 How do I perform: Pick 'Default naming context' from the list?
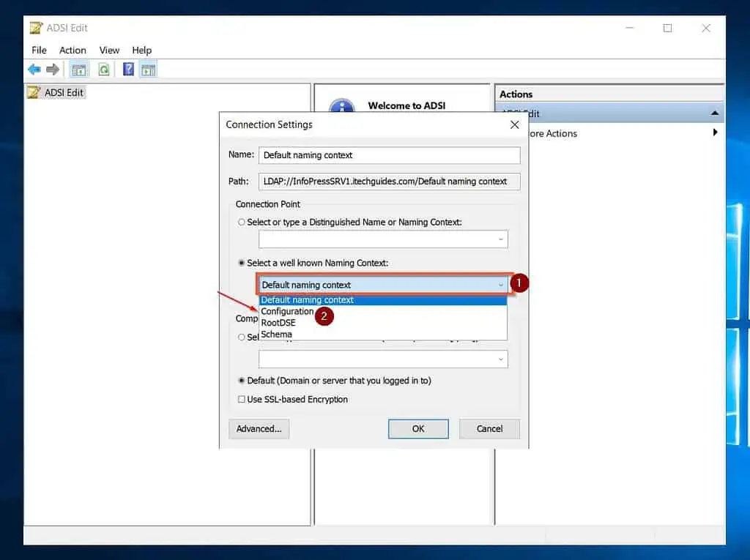382,300
